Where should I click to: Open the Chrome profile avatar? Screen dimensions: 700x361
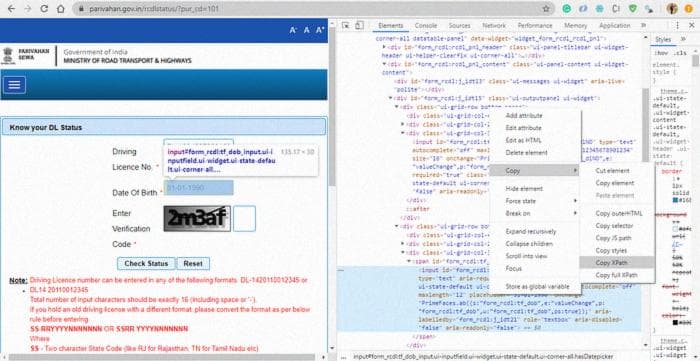click(x=672, y=8)
